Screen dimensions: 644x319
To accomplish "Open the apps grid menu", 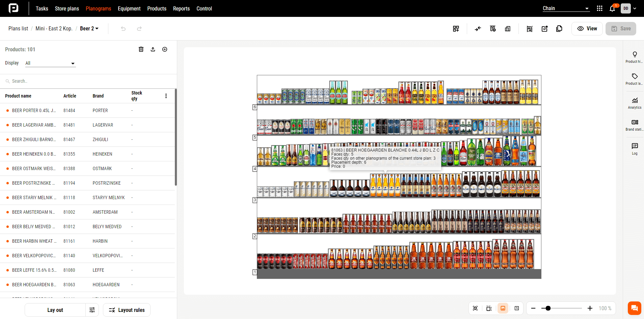I will (599, 8).
